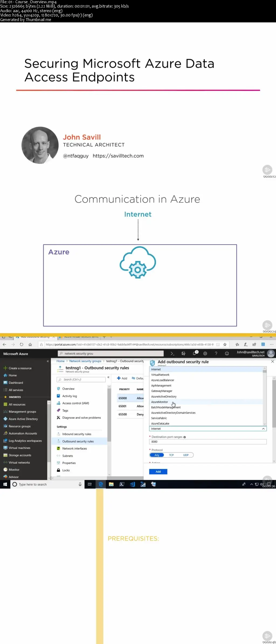Click the browser home icon
The height and width of the screenshot is (644, 276).
point(30,344)
